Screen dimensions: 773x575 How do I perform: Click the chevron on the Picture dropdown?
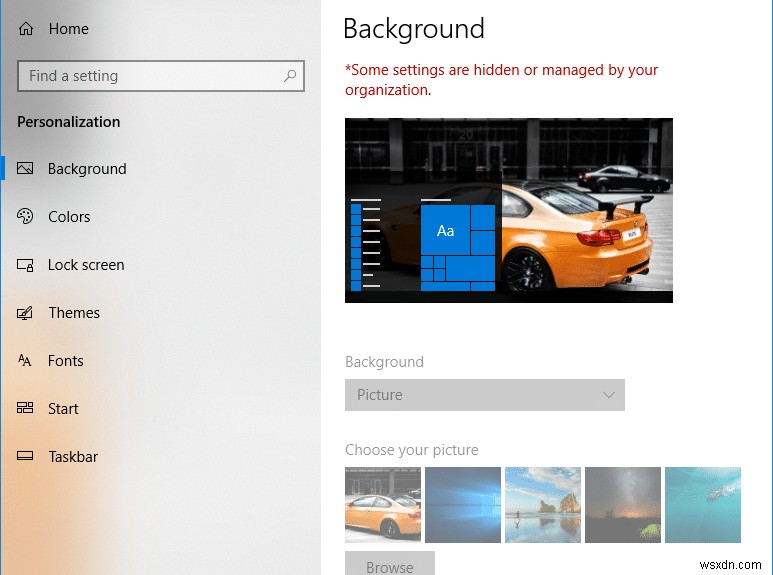(x=609, y=395)
